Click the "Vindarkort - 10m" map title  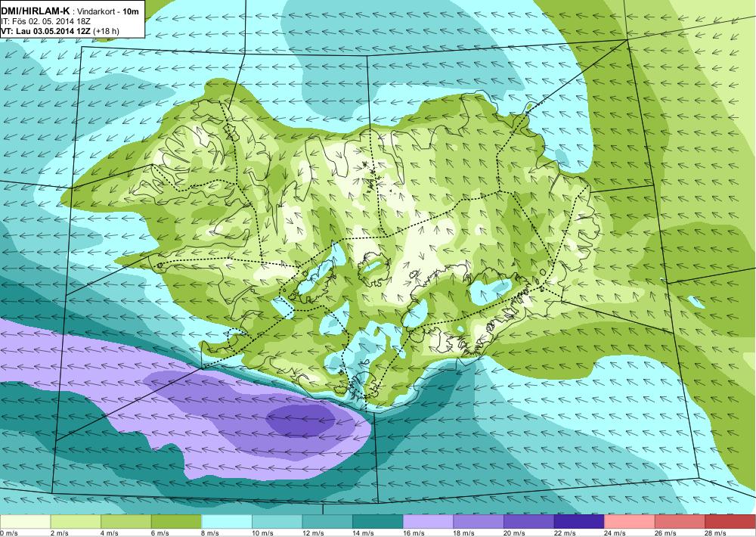106,11
